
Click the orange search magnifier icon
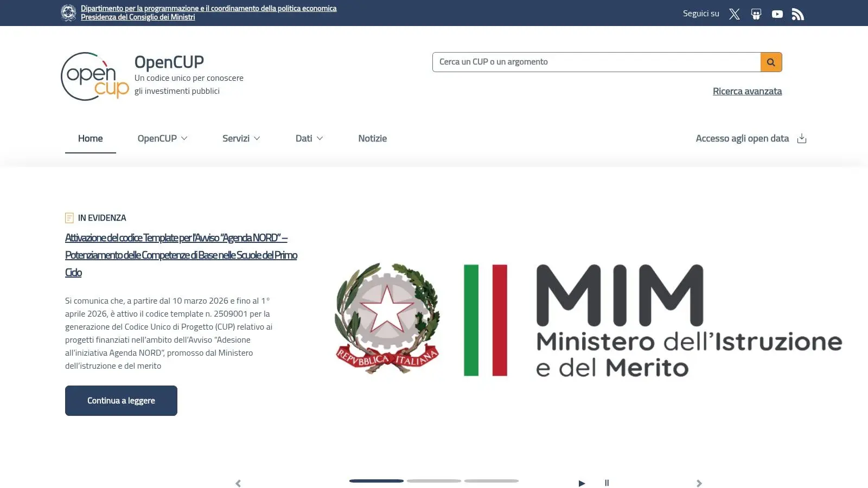tap(770, 61)
